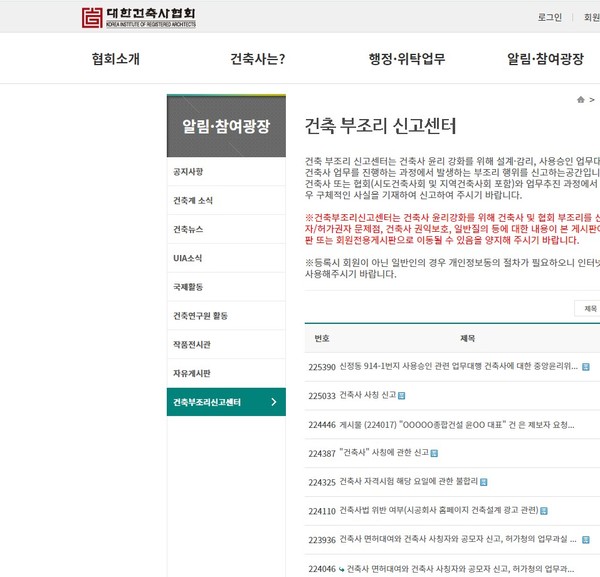Click post number 224110
Viewport: 600px width, 577px height.
point(322,511)
